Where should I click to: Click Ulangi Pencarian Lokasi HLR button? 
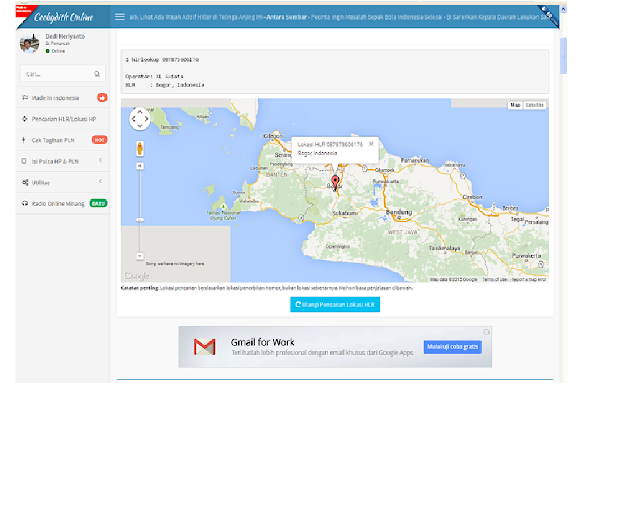pos(335,305)
